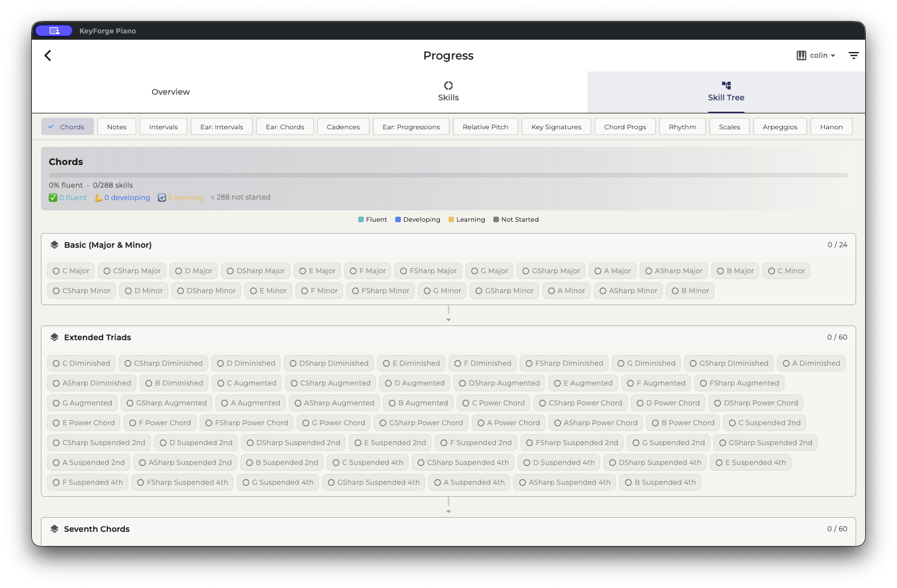
Task: Toggle the Relative Pitch filter chip
Action: point(486,127)
